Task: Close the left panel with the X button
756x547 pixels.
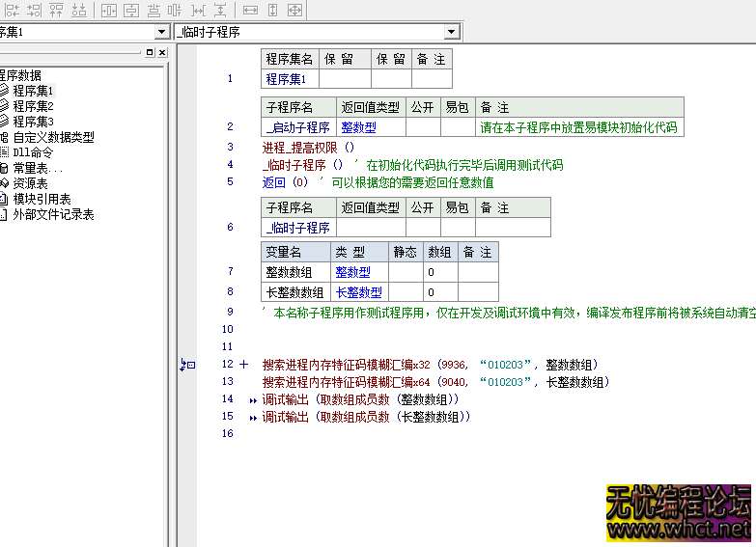Action: [x=162, y=53]
